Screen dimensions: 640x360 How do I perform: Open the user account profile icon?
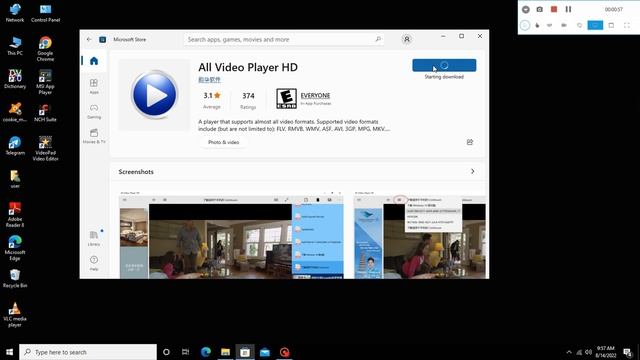(x=407, y=39)
